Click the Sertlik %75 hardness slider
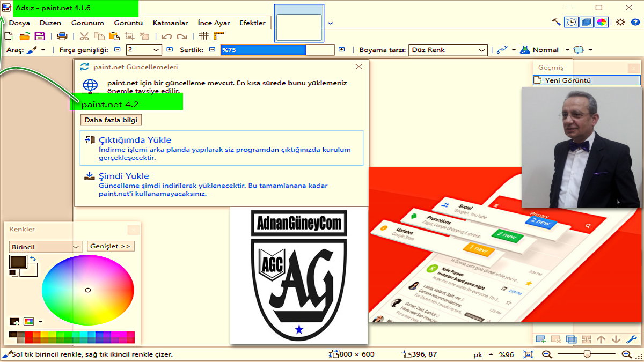The height and width of the screenshot is (362, 644). [x=277, y=50]
